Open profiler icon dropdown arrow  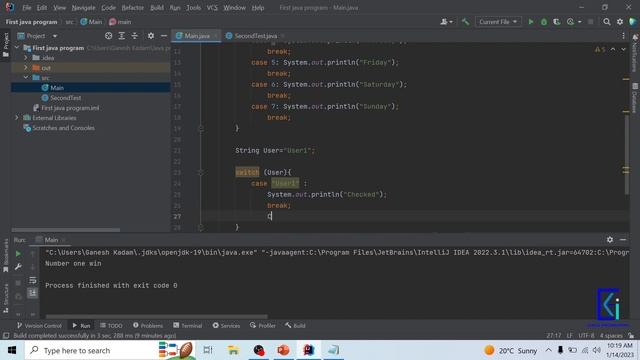click(x=580, y=22)
